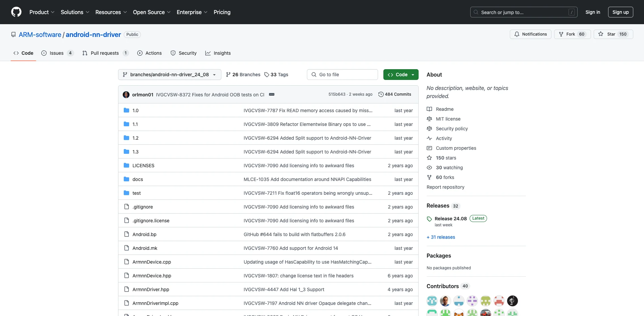Viewport: 644px width, 316px height.
Task: Click the Search or jump to field
Action: (x=524, y=12)
